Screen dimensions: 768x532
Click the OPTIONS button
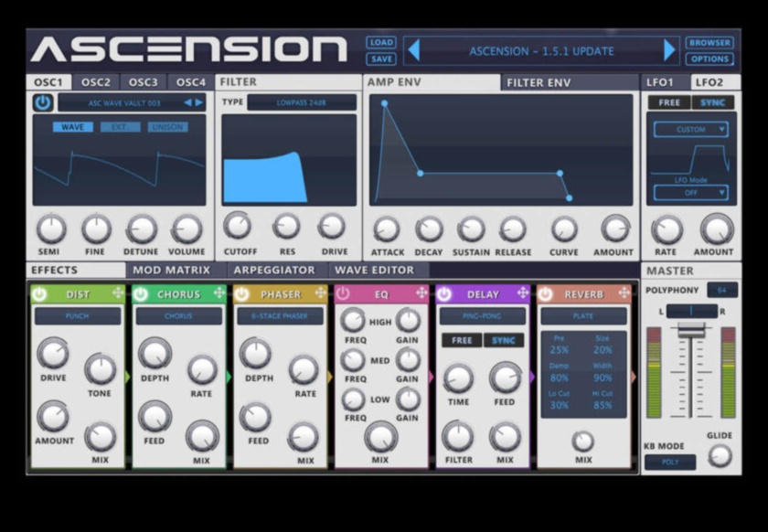pos(709,59)
